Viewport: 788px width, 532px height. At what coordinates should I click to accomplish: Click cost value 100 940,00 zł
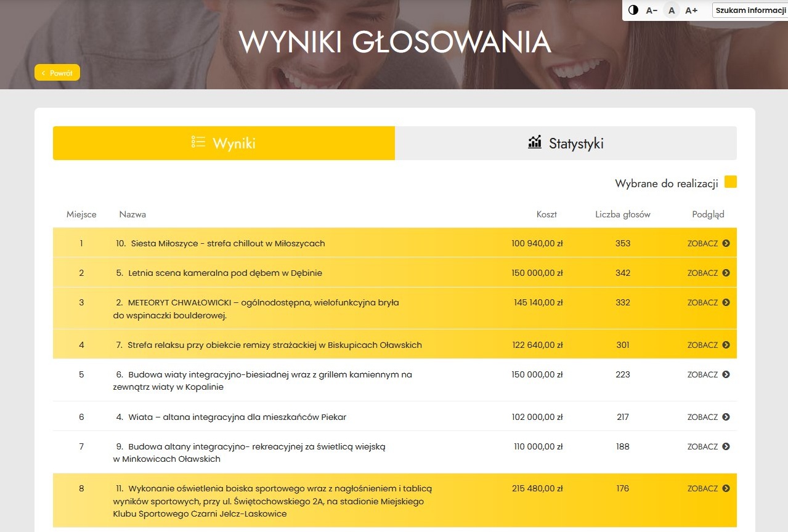click(x=537, y=243)
